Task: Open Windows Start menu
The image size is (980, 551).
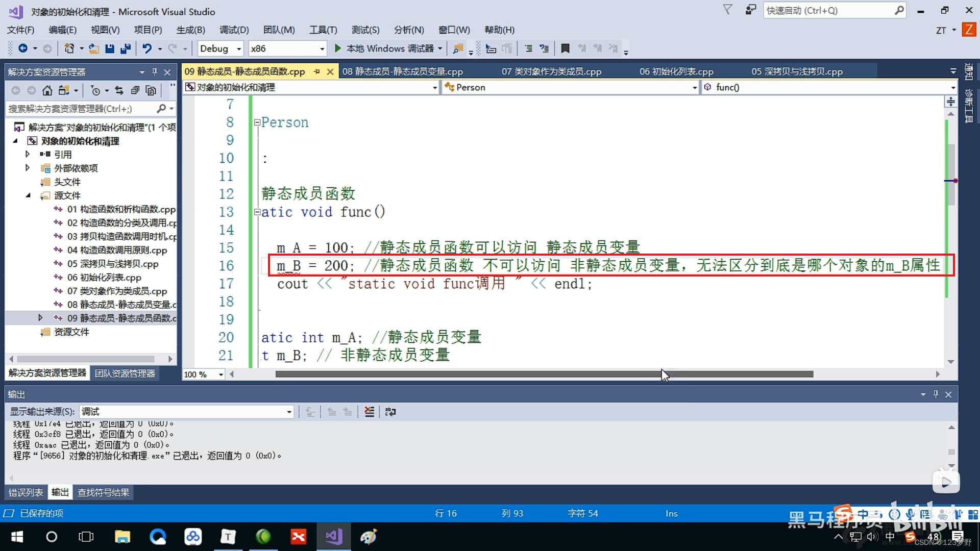Action: [x=17, y=537]
